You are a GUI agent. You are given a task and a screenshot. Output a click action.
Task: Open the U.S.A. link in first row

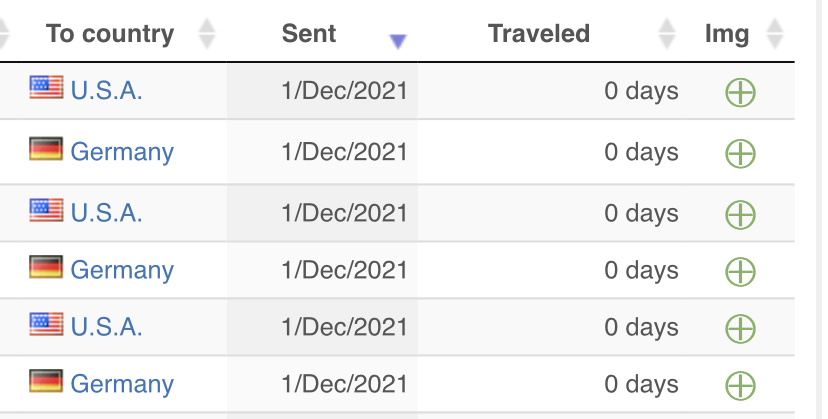[106, 91]
